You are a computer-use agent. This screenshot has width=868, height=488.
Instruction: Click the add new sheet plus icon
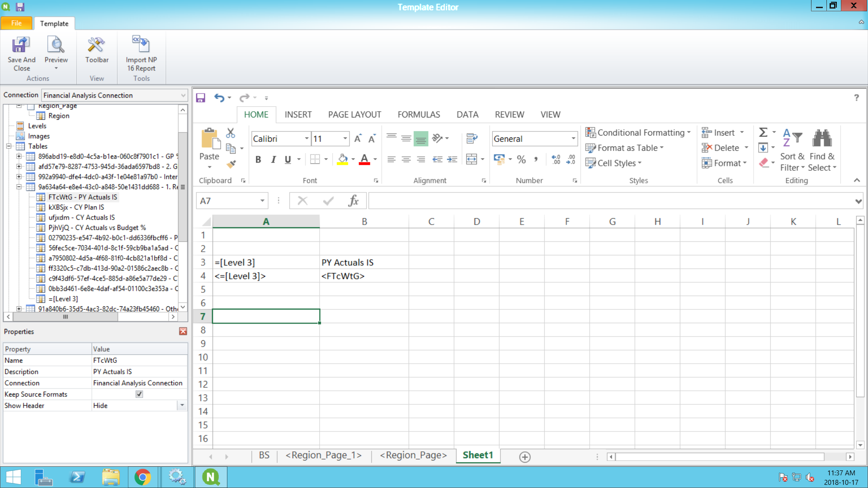(x=525, y=457)
